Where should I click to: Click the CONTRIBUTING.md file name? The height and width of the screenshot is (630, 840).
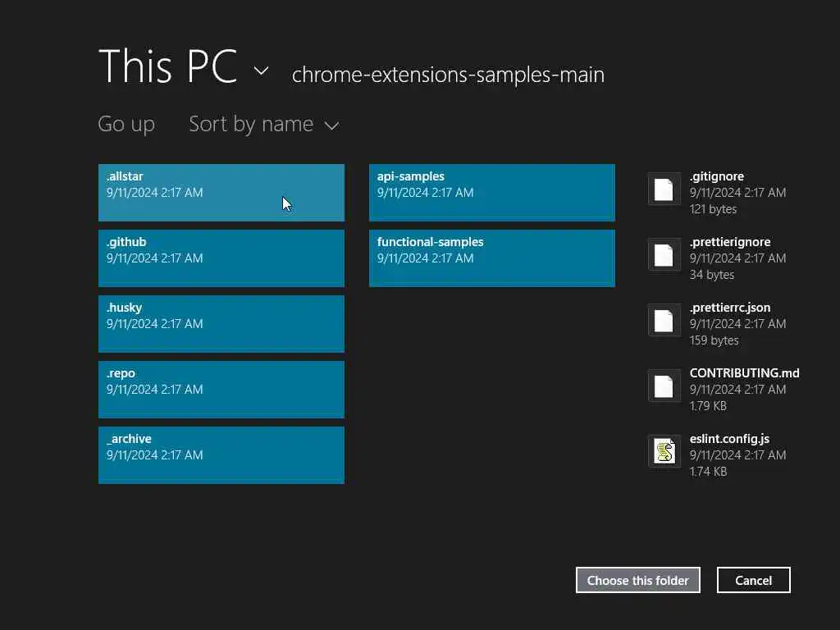[744, 373]
